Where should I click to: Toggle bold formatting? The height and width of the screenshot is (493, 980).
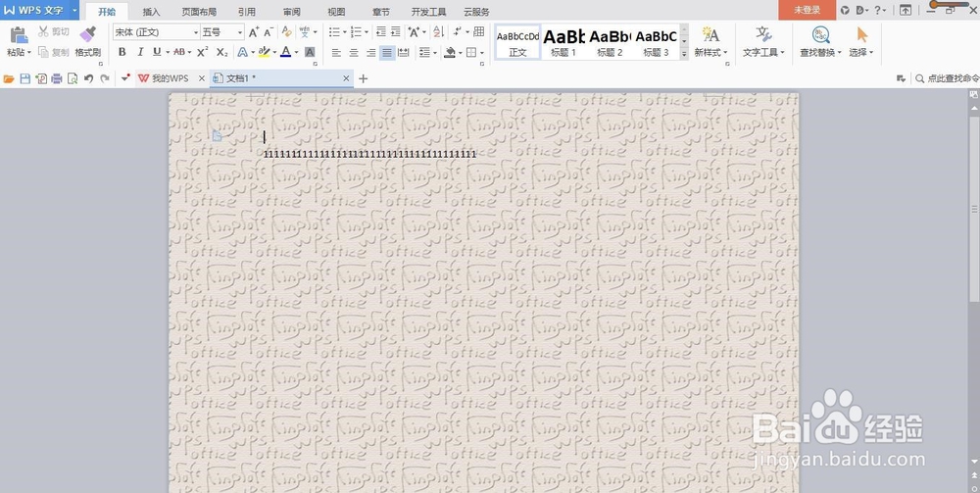click(122, 53)
